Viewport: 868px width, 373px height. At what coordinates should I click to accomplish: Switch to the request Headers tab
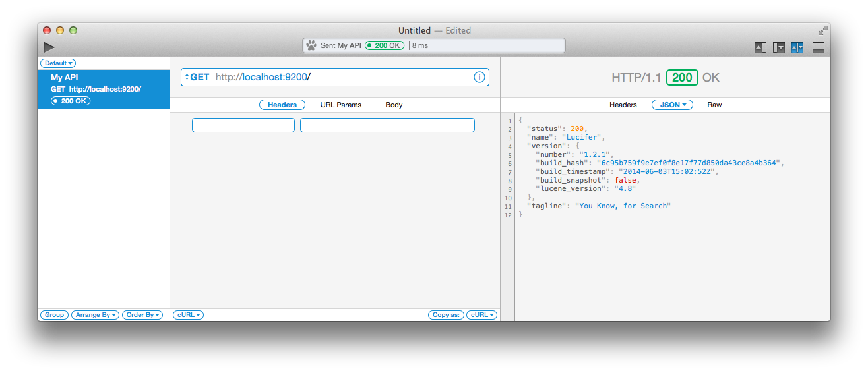pos(282,105)
